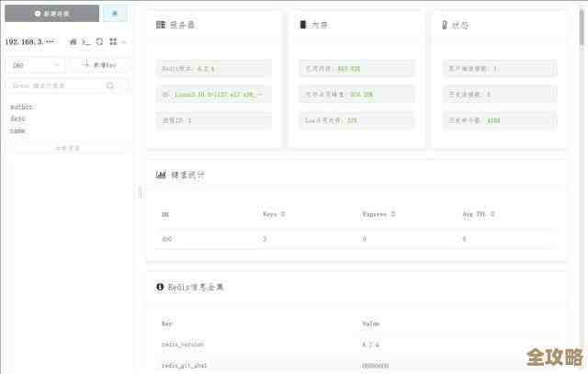Click the New Connection button
The width and height of the screenshot is (588, 374).
(x=52, y=14)
